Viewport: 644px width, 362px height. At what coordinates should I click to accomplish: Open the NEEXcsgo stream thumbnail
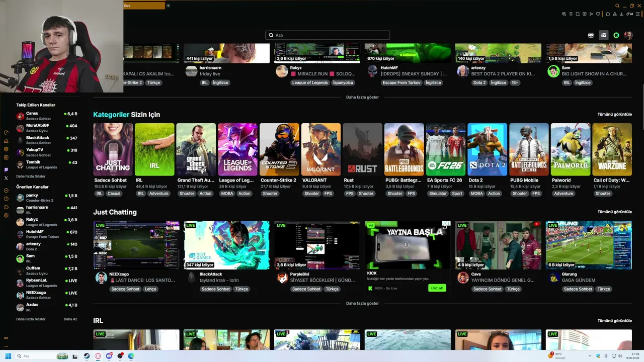pyautogui.click(x=136, y=245)
